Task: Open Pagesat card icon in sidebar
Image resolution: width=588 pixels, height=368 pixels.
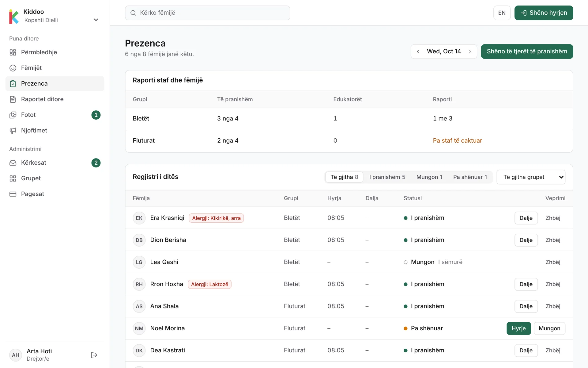Action: tap(13, 194)
